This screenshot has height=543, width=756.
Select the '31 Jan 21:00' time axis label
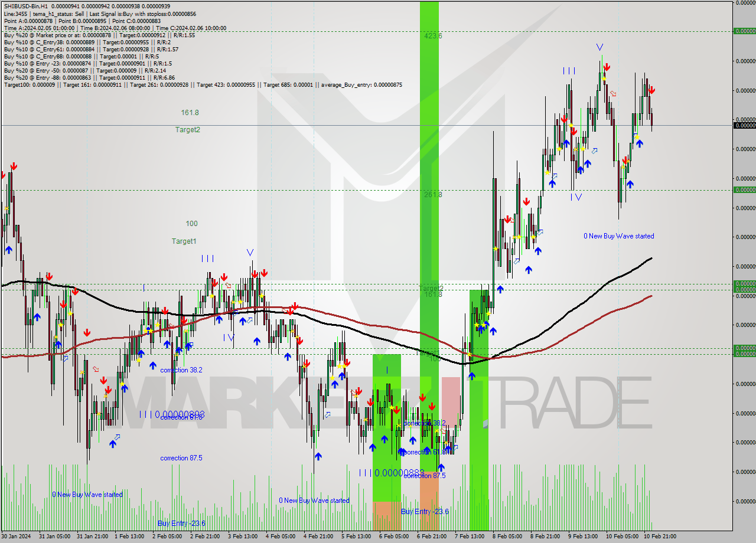pyautogui.click(x=94, y=537)
